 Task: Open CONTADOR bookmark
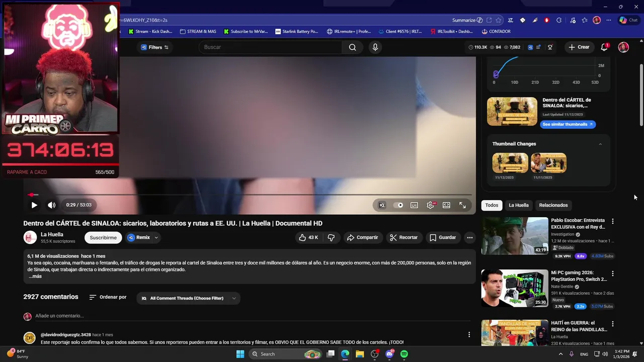(496, 31)
